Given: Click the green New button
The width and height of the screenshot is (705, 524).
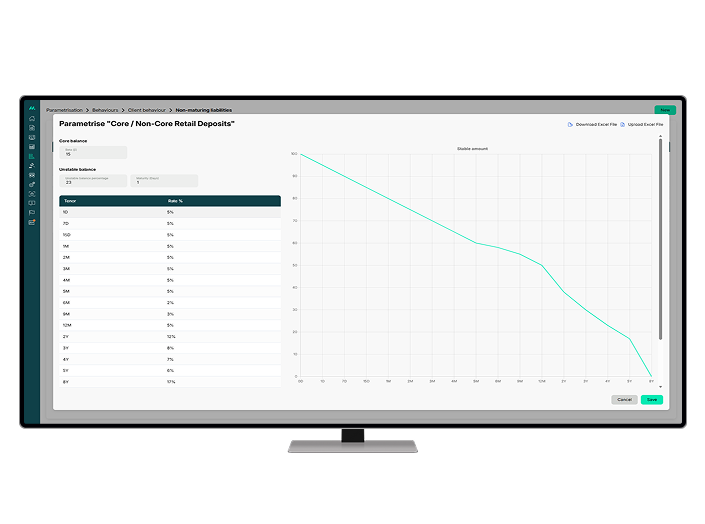Looking at the screenshot, I should [x=665, y=110].
